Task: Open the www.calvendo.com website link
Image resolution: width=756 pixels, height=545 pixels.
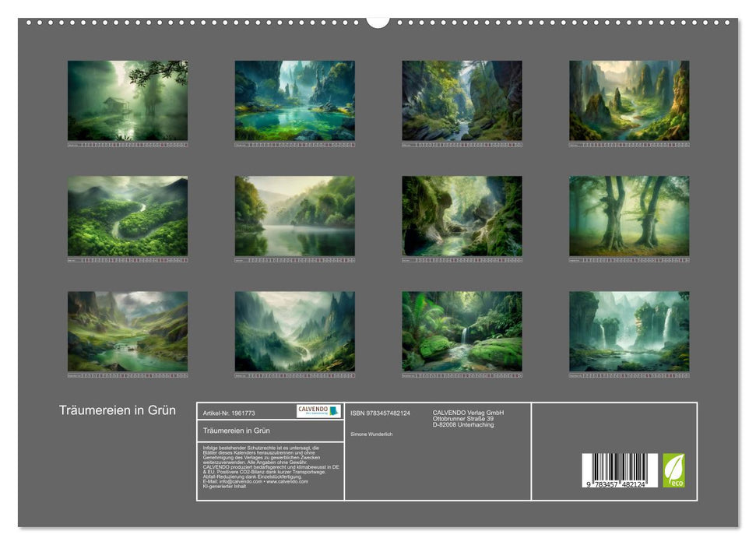Action: (287, 481)
